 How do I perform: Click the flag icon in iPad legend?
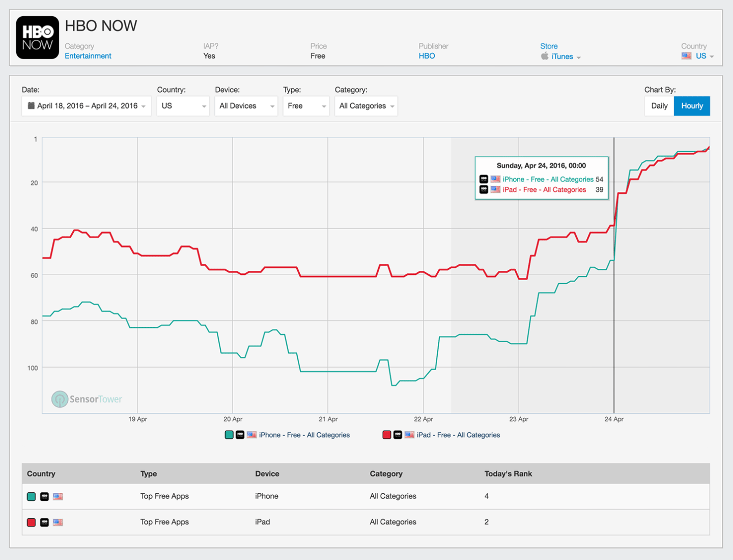pyautogui.click(x=409, y=435)
